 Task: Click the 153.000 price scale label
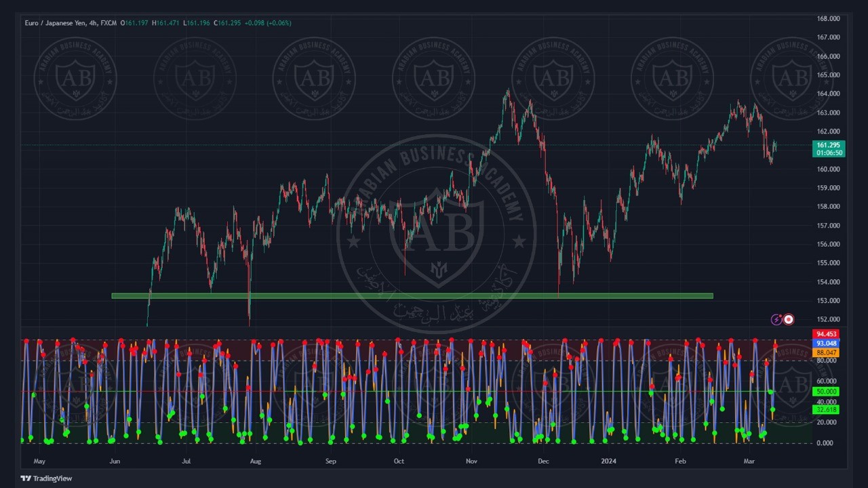828,301
